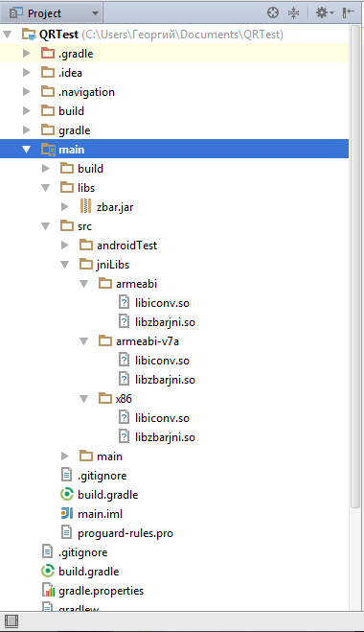Expand the top-level build folder arrow

(27, 111)
